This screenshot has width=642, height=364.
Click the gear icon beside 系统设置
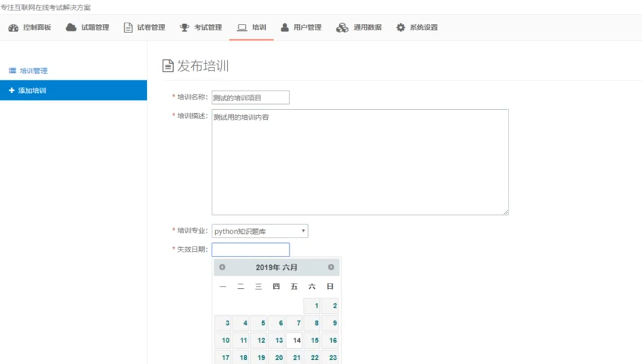[400, 28]
